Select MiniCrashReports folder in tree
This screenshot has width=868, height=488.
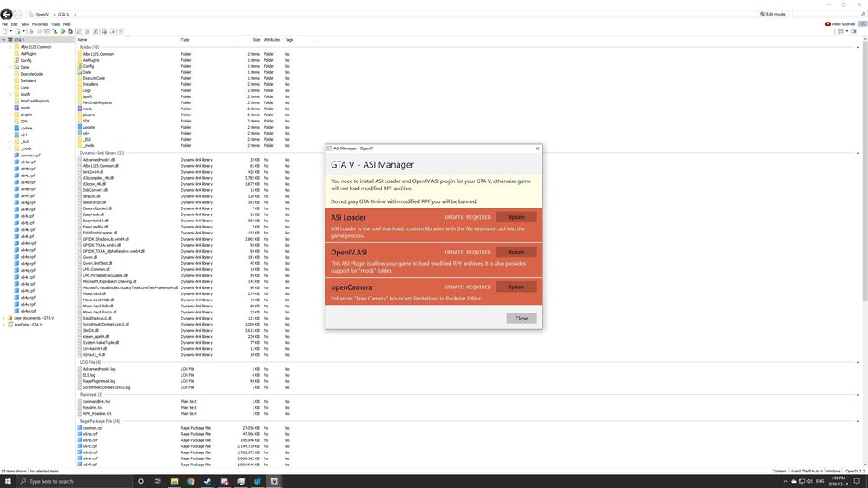(x=35, y=101)
